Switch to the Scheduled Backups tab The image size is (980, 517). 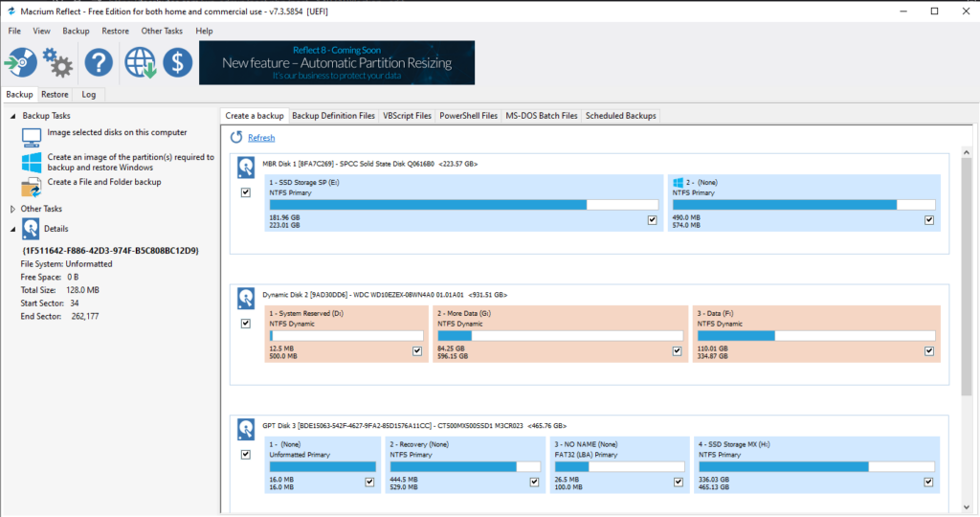pyautogui.click(x=620, y=116)
